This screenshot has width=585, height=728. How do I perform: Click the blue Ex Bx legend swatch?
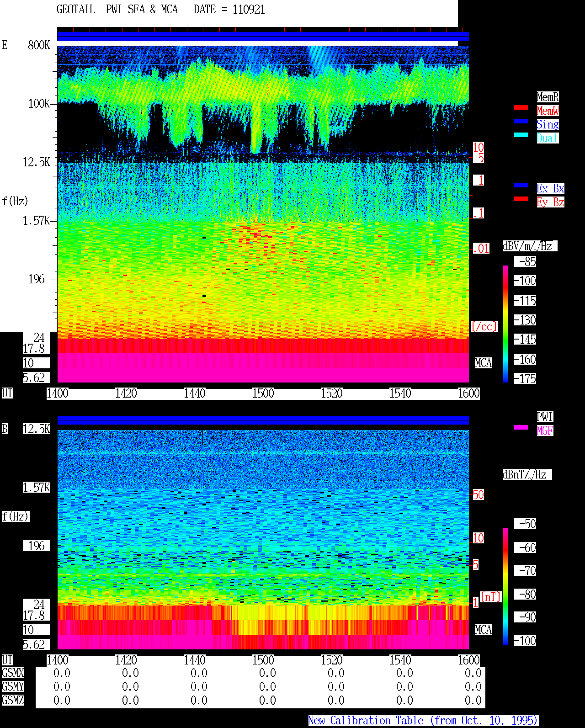[521, 185]
